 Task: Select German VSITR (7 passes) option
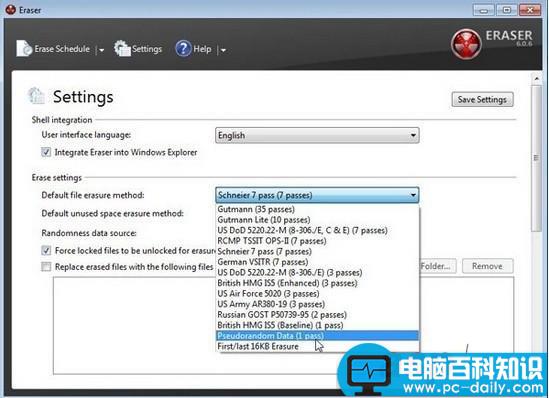click(x=317, y=262)
